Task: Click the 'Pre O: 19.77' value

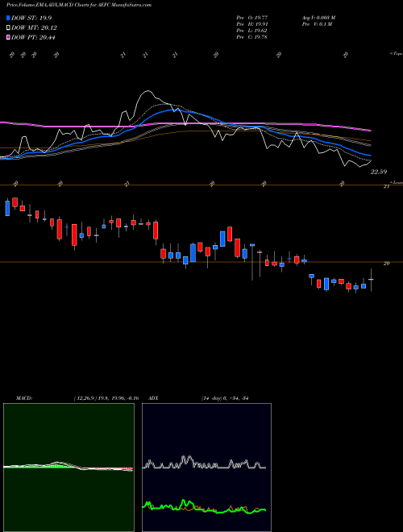Action: coord(251,17)
